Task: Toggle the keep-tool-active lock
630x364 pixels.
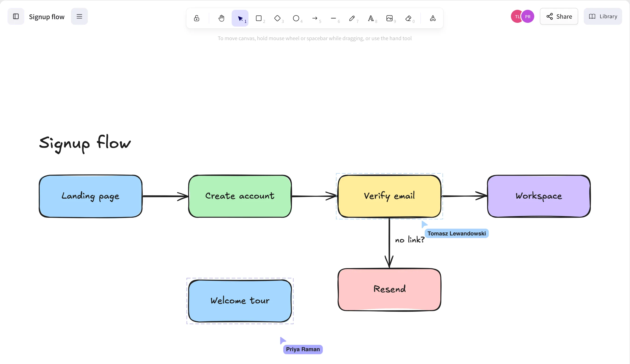Action: pyautogui.click(x=197, y=18)
